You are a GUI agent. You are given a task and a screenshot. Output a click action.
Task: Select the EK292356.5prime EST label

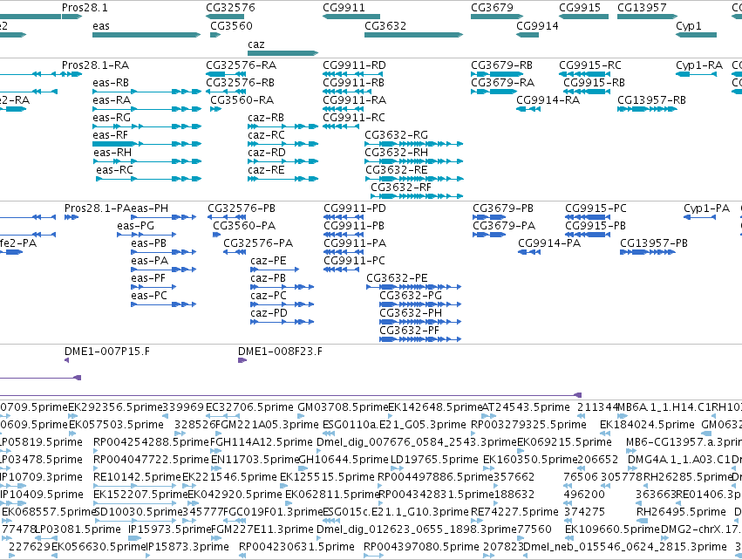click(115, 407)
